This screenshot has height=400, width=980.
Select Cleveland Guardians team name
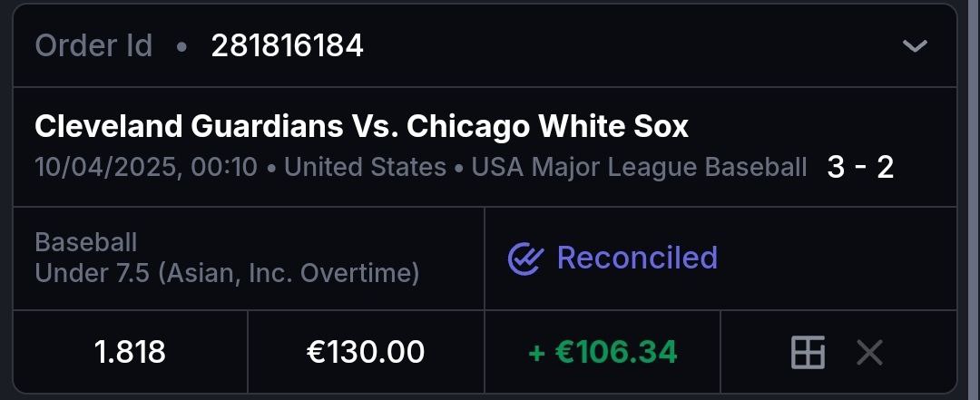(187, 127)
